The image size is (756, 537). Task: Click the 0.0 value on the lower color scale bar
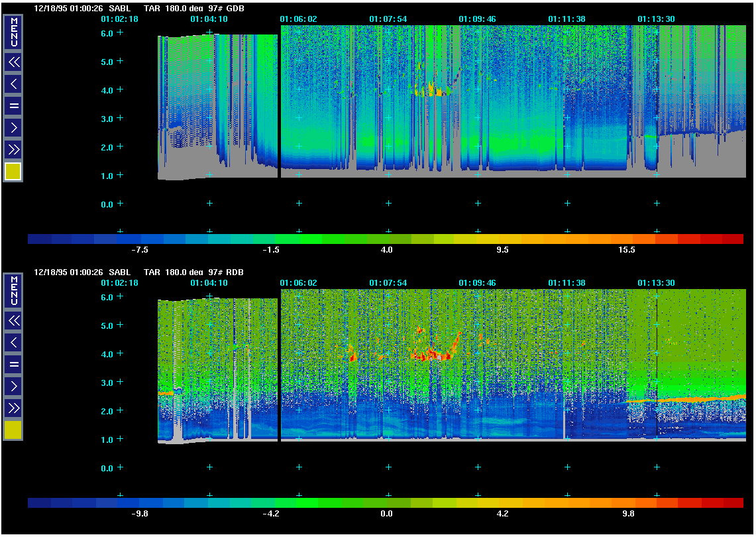(x=386, y=513)
